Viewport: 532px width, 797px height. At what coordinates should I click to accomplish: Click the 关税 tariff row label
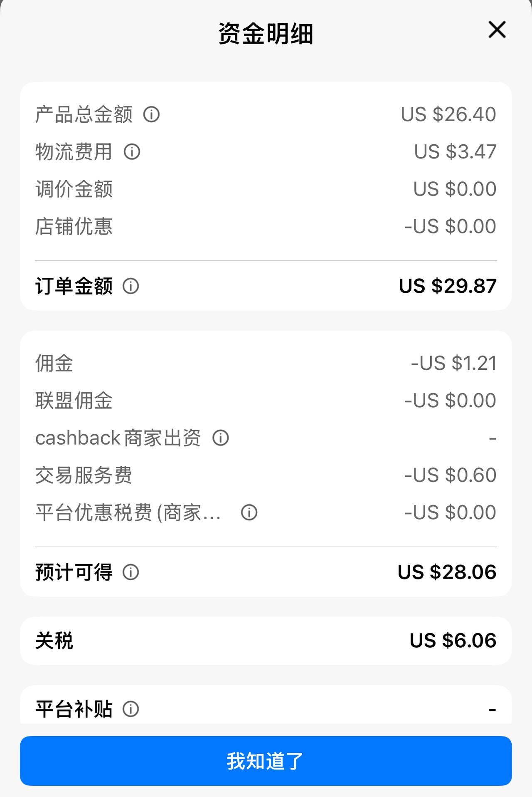[54, 641]
